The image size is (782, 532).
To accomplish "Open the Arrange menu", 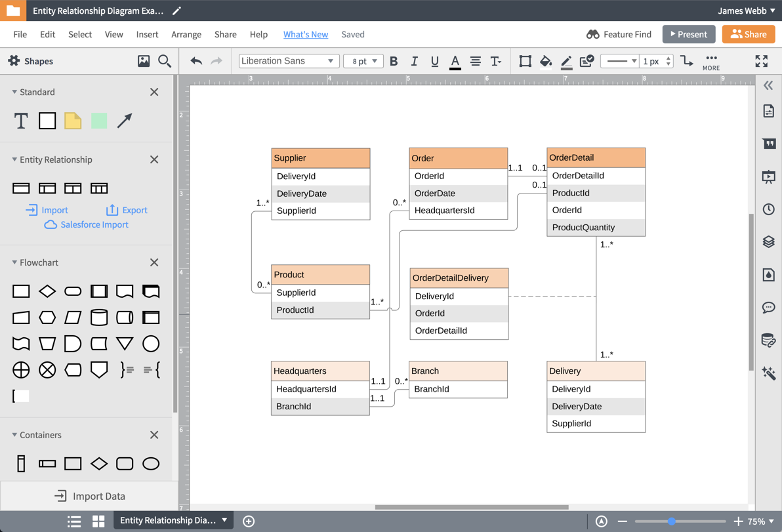I will (x=186, y=34).
